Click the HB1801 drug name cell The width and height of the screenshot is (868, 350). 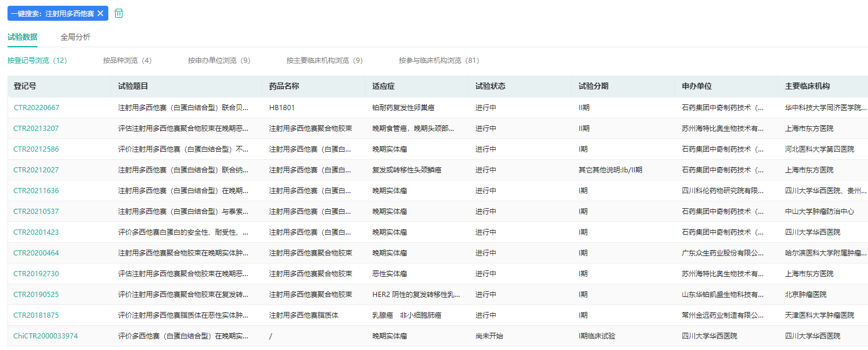[x=282, y=108]
